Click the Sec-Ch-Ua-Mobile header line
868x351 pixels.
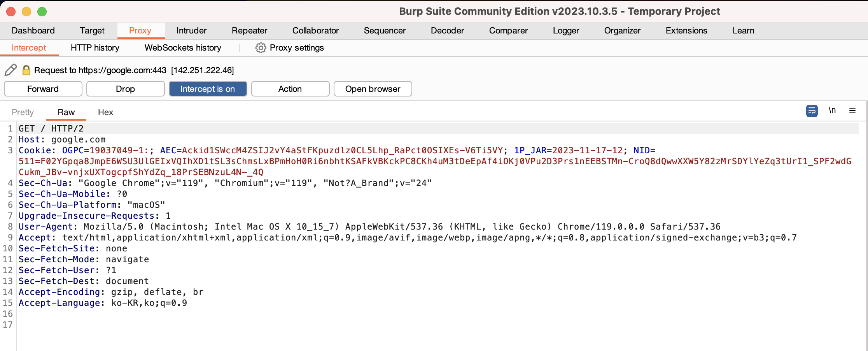(73, 194)
